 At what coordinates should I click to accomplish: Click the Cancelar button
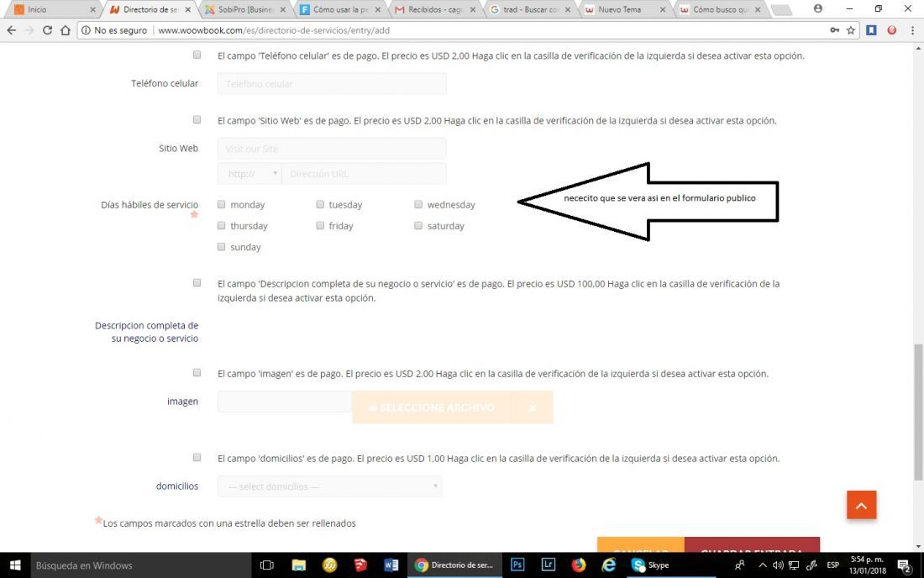[641, 545]
